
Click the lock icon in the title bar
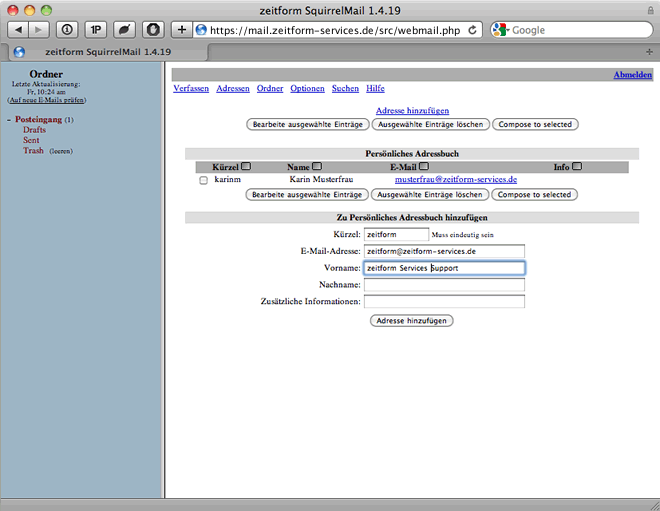point(651,10)
